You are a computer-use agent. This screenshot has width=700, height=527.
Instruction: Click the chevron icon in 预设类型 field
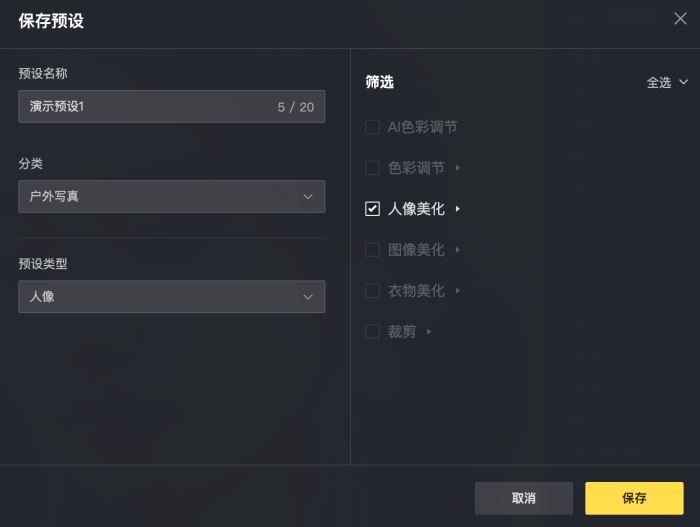click(x=308, y=297)
